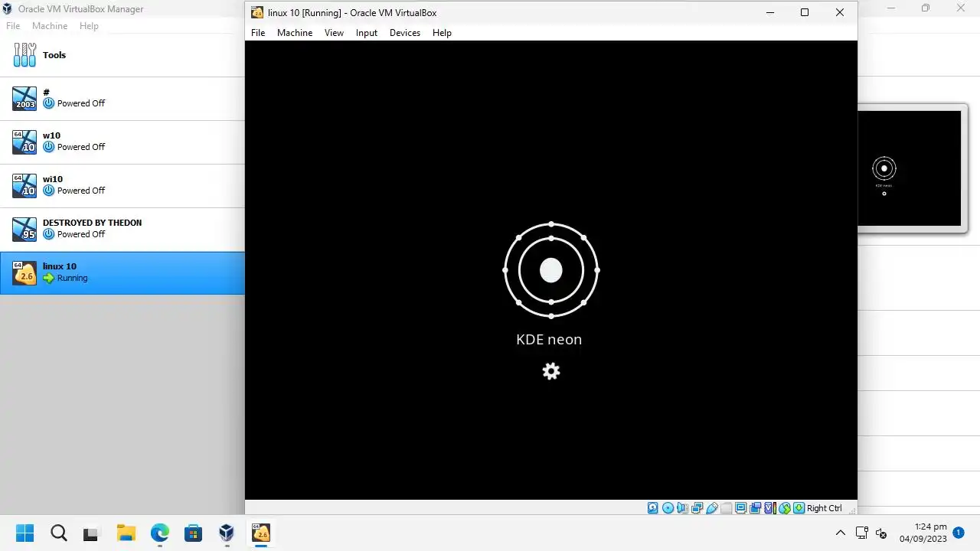
Task: Open Task View from taskbar
Action: [x=92, y=533]
